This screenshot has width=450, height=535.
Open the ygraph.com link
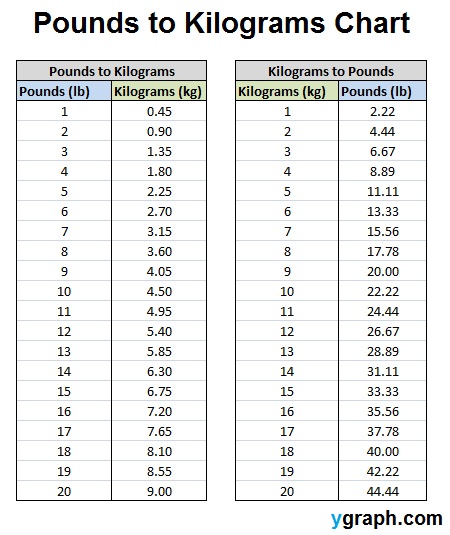click(386, 519)
